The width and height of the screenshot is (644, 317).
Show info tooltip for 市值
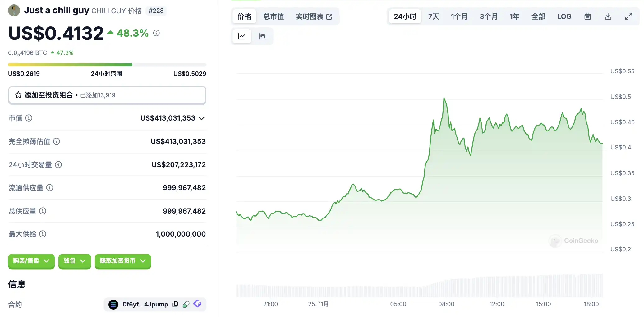29,118
